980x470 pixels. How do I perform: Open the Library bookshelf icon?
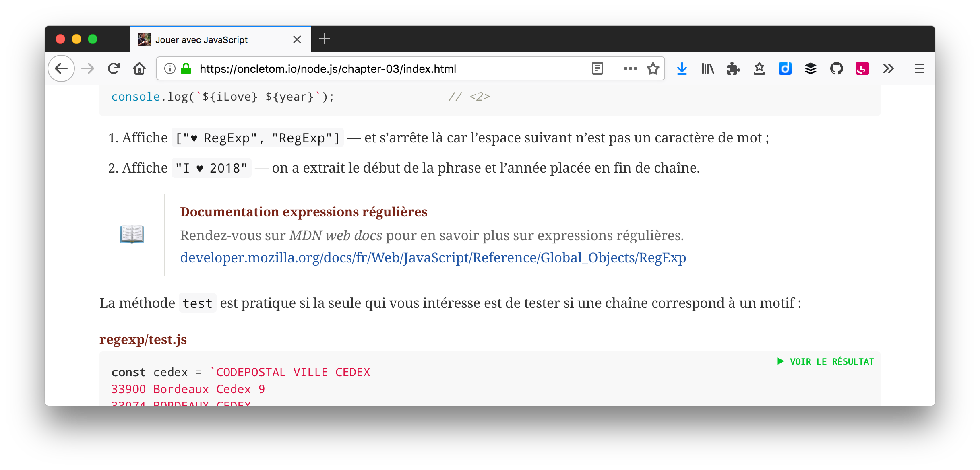tap(708, 69)
